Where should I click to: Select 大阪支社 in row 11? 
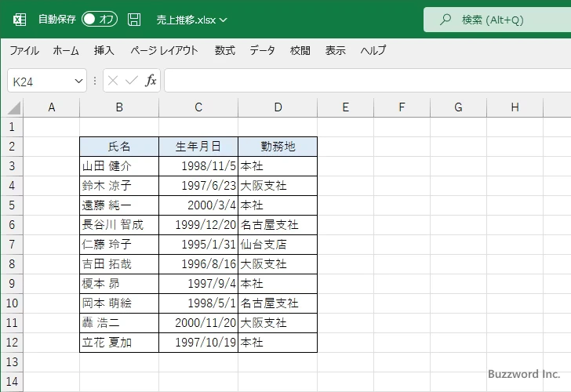coord(278,323)
